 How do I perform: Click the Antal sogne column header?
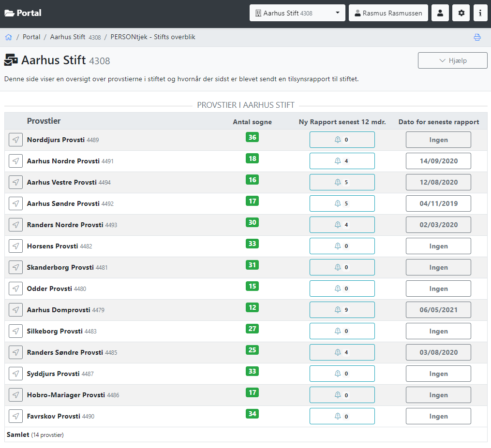pyautogui.click(x=253, y=122)
